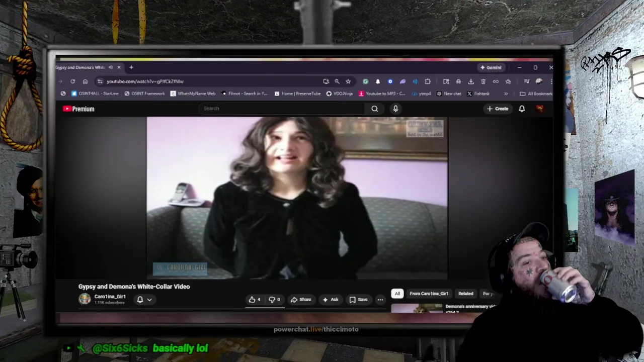The height and width of the screenshot is (362, 644).
Task: Open the browser Downloads icon
Action: click(x=471, y=81)
